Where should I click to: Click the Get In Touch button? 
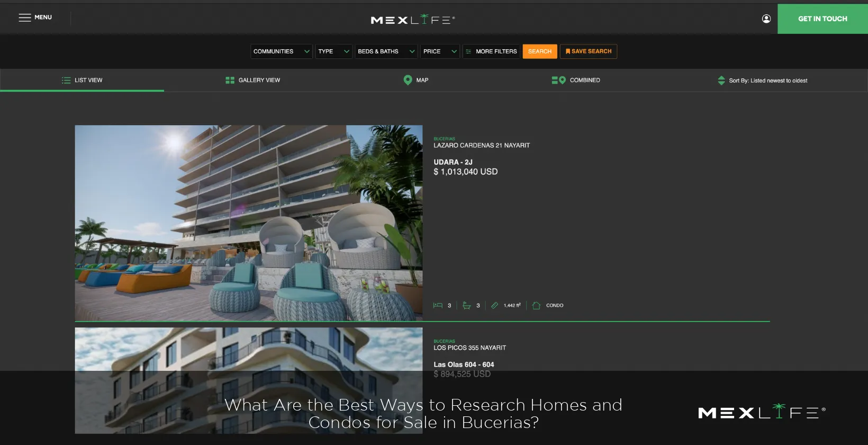(822, 19)
